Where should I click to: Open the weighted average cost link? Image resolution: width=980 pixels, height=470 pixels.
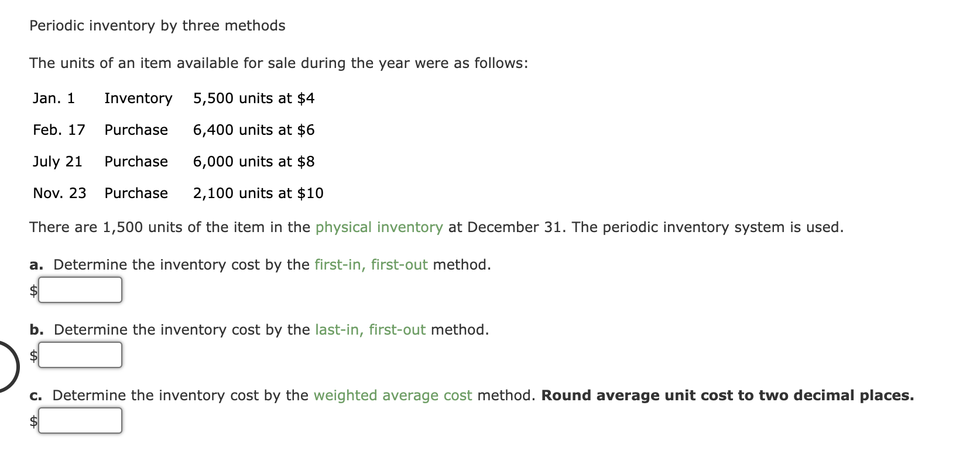point(392,396)
